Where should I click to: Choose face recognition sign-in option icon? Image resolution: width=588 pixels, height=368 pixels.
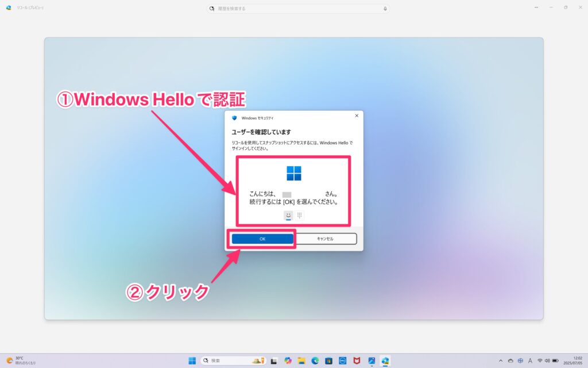pos(288,216)
